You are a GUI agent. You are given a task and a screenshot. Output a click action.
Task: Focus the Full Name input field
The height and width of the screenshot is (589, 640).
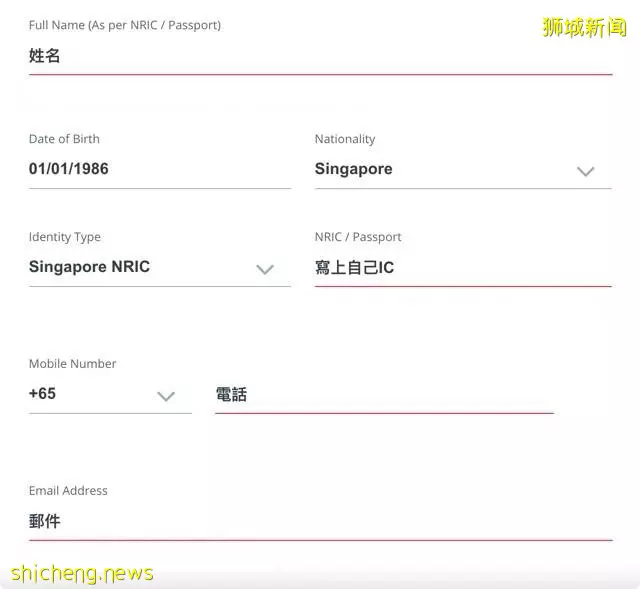click(x=320, y=56)
